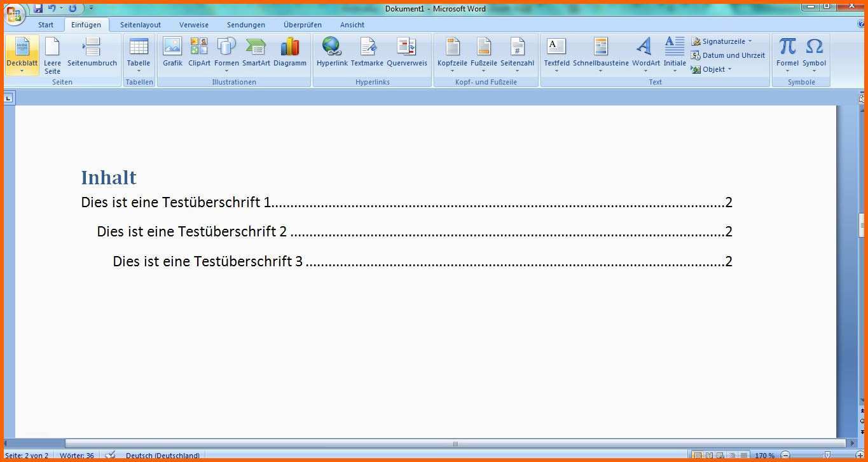Follow TOC entry Testüberschrift 3
The image size is (868, 462).
point(423,261)
